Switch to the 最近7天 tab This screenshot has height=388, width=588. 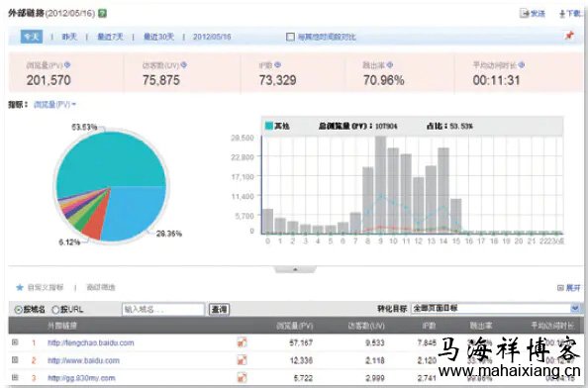click(x=110, y=37)
